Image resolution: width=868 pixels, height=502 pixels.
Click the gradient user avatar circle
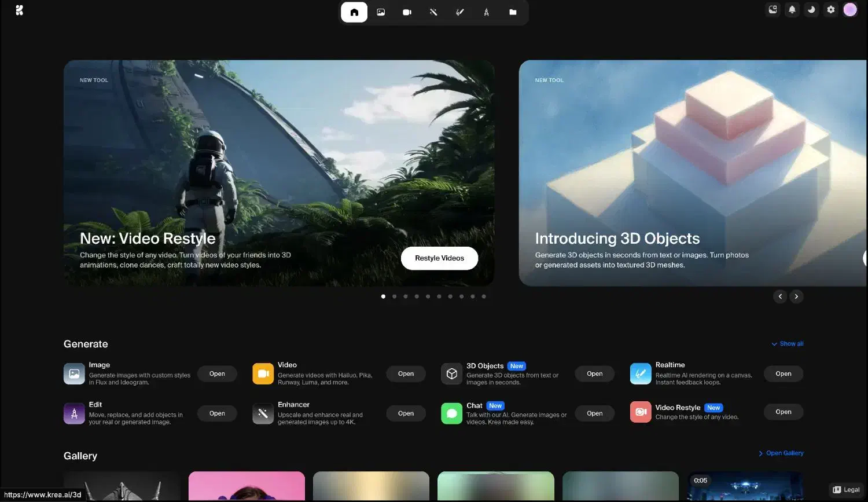click(850, 10)
